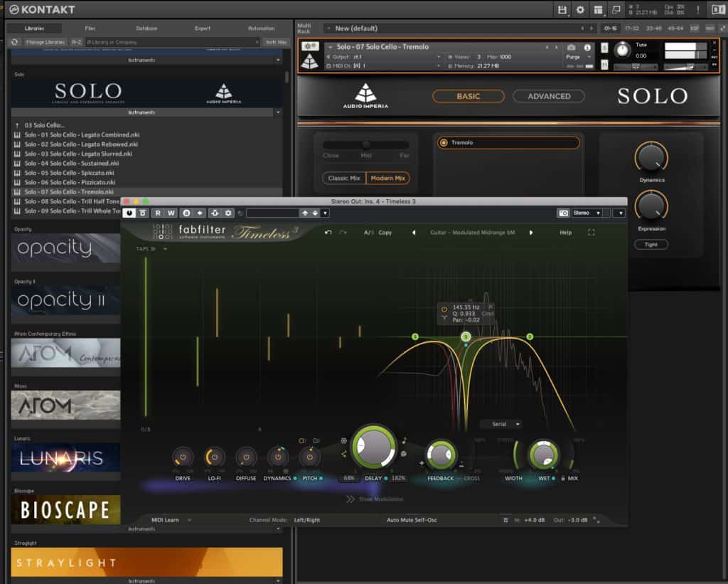
Task: Open Kontakt options gear icon
Action: coord(580,9)
